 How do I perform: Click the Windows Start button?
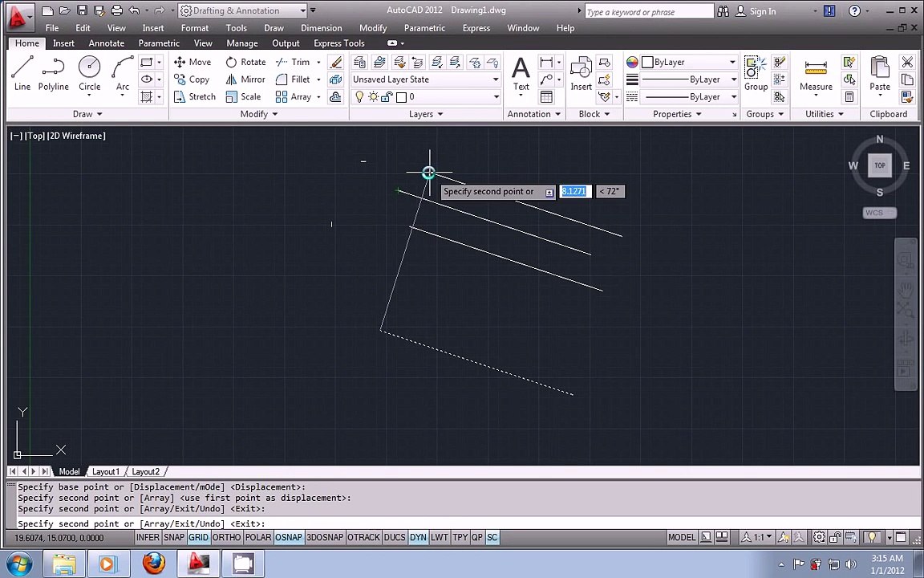[x=18, y=564]
